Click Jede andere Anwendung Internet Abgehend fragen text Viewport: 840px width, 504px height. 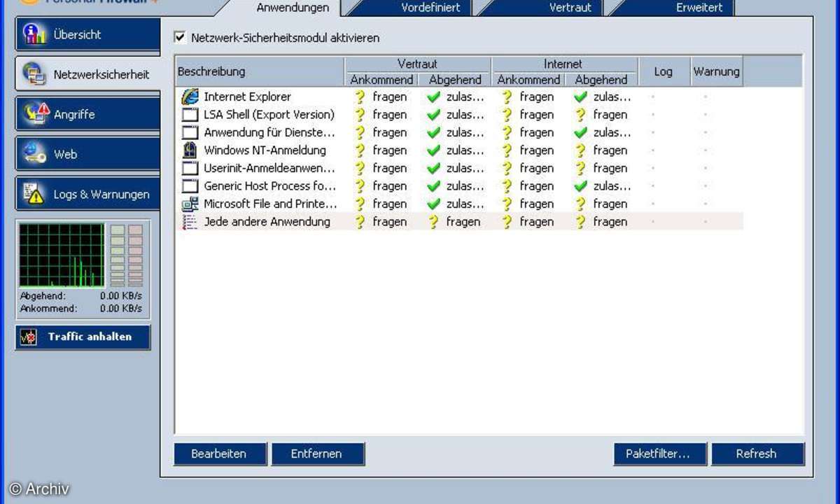pos(610,222)
